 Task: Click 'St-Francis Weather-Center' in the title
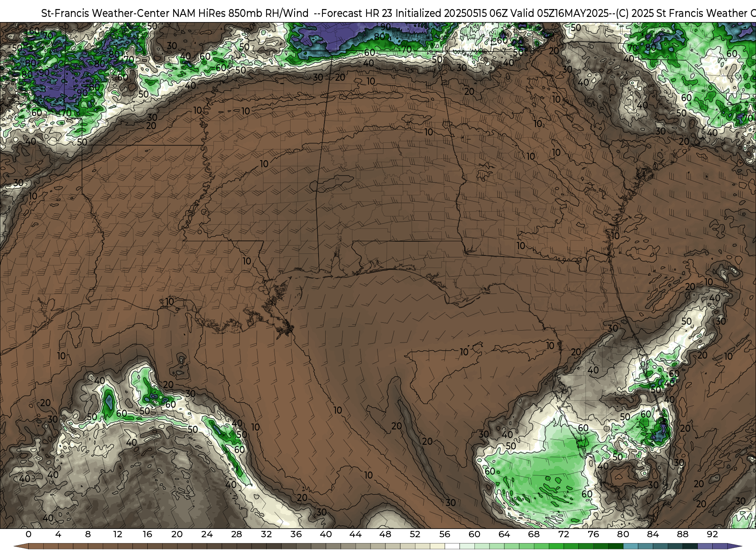pos(106,13)
